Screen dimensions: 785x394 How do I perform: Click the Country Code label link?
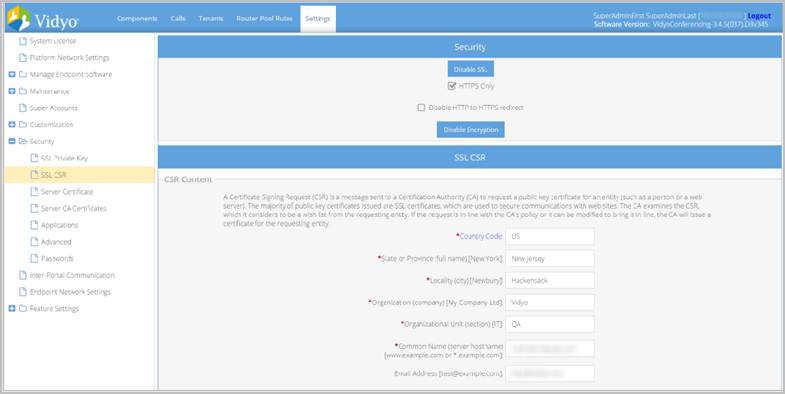pos(481,236)
